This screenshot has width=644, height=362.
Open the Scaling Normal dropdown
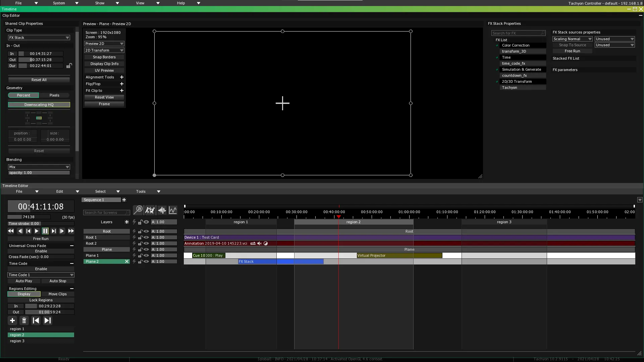(x=573, y=39)
